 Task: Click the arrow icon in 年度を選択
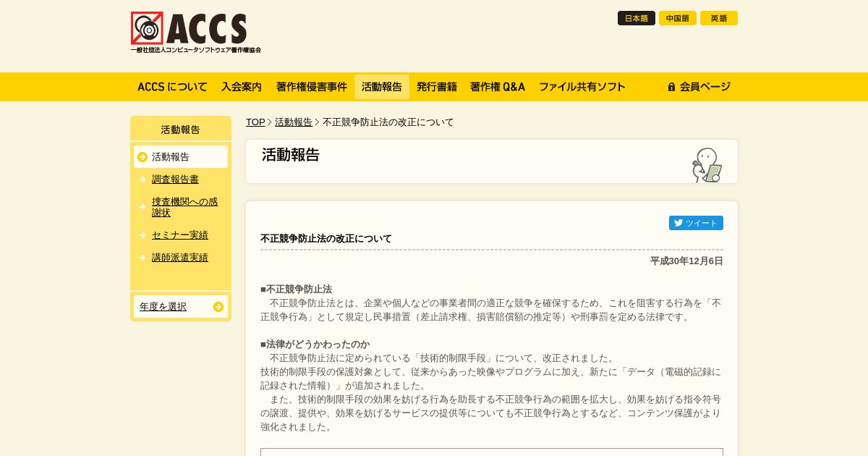point(218,307)
